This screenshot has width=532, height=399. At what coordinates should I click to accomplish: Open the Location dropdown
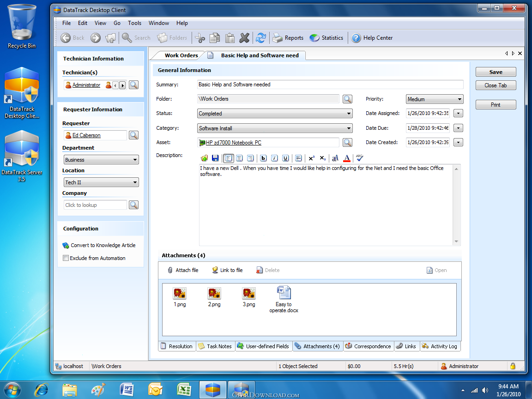click(x=101, y=182)
